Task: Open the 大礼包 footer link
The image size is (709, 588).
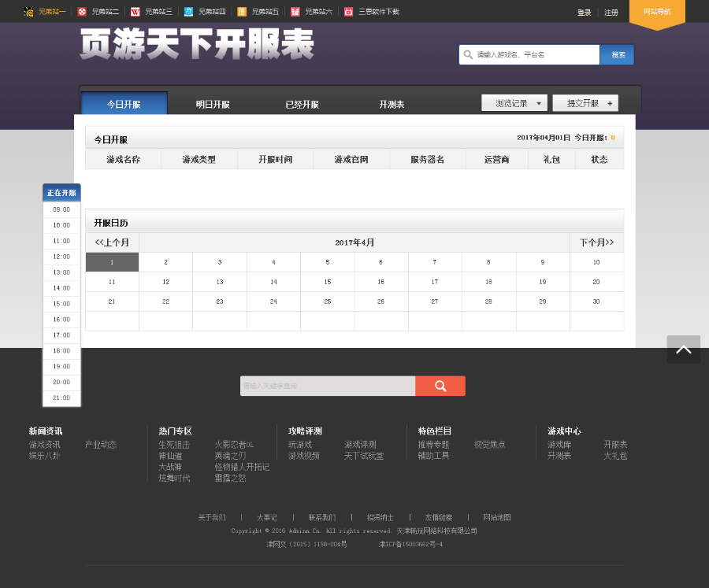Action: [615, 456]
